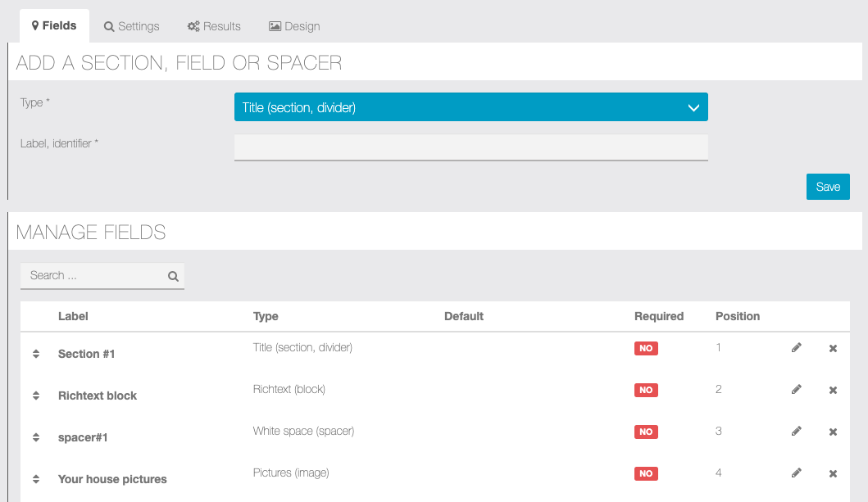868x502 pixels.
Task: Switch to the Settings tab
Action: click(x=131, y=26)
